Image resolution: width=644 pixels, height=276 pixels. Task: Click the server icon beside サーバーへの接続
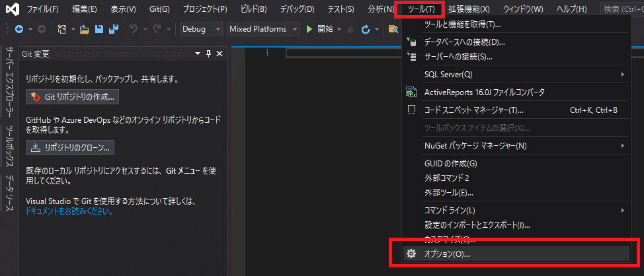tap(411, 56)
